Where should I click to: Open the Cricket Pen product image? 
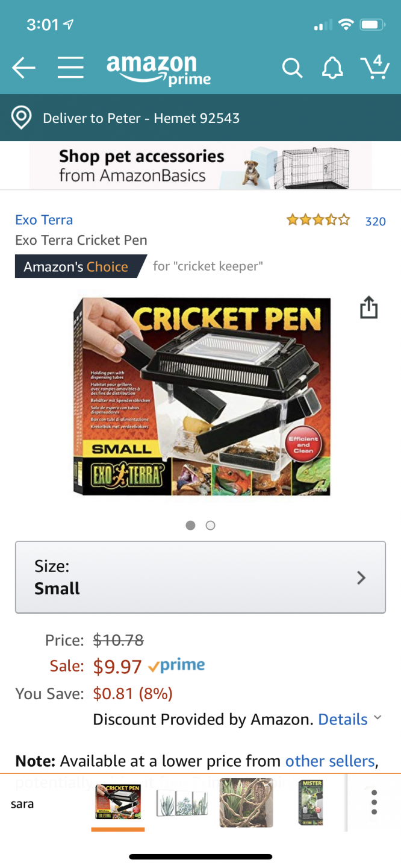[202, 396]
